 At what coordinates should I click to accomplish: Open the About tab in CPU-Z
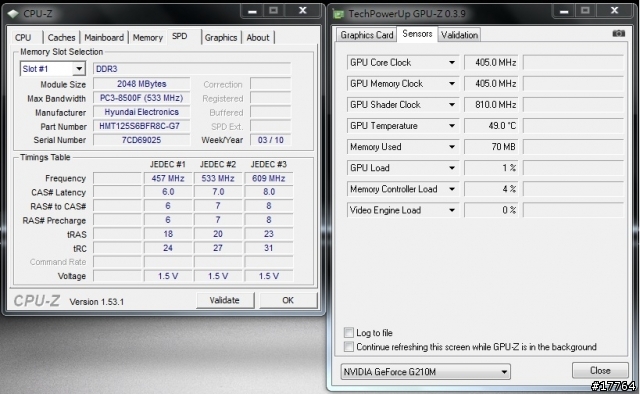pos(258,38)
